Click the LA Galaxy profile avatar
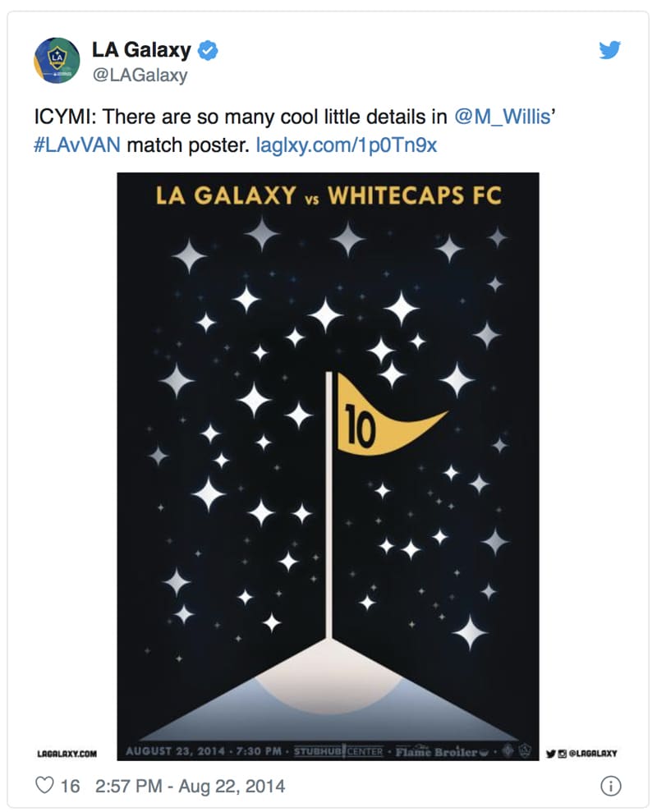Screen dimensions: 657x812 click(57, 60)
